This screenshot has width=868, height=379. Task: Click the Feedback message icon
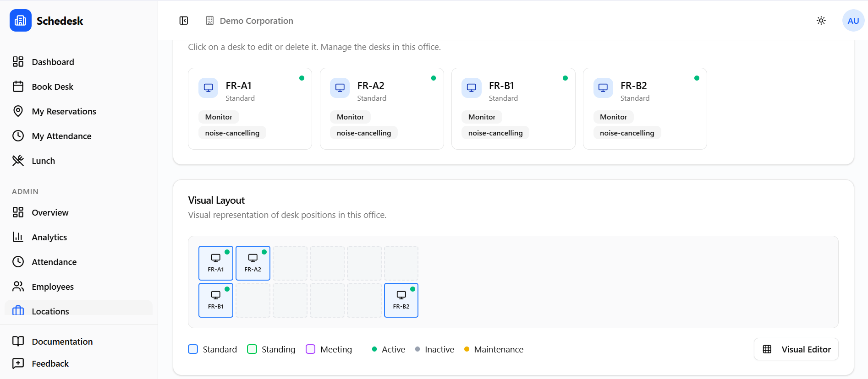click(18, 363)
